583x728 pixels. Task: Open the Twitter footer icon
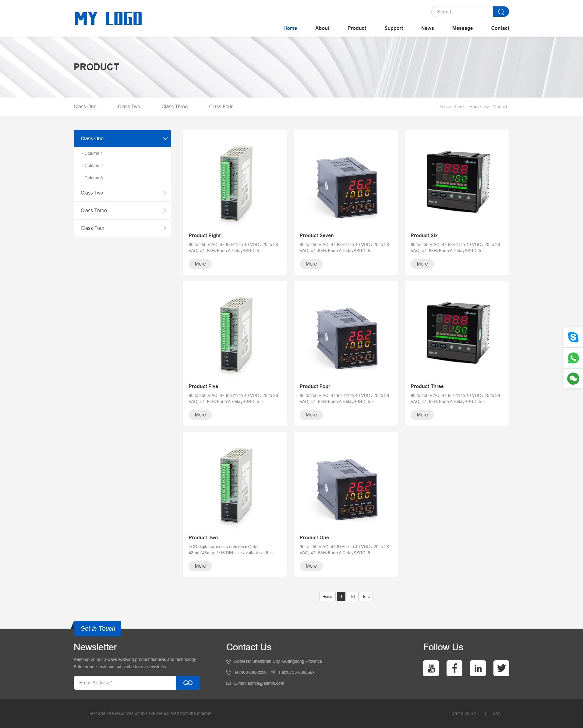coord(501,668)
